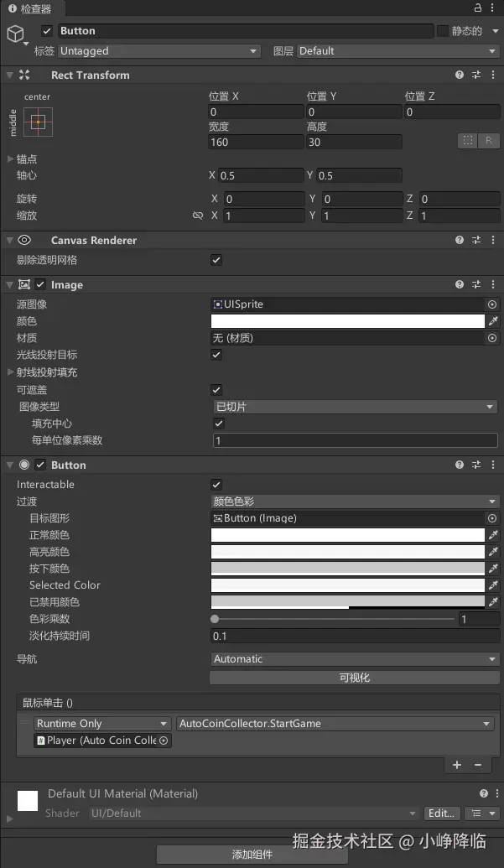Open Button component three-dot menu
This screenshot has width=504, height=868.
pos(493,465)
